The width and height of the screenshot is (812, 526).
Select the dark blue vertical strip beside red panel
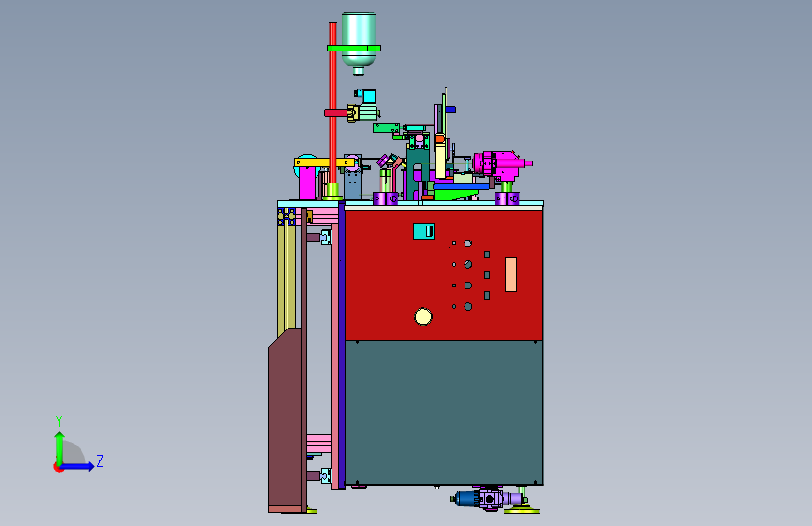point(342,344)
